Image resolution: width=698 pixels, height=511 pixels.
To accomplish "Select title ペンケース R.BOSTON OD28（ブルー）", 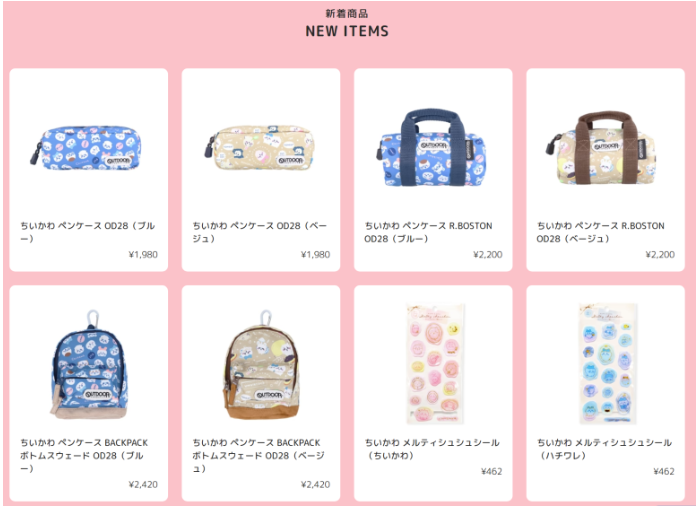I will [428, 232].
